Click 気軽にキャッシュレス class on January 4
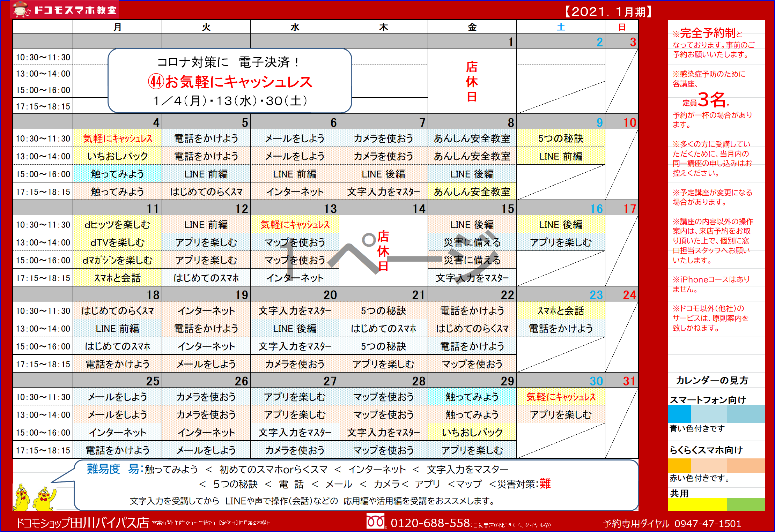The image size is (775, 532). pos(118,138)
